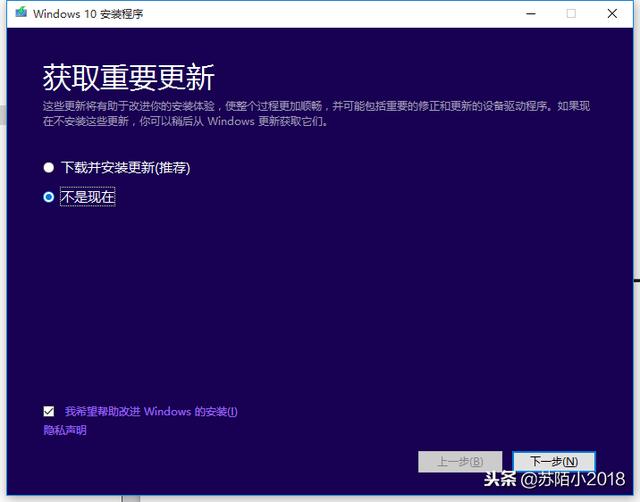Click the Windows 10 setup icon in title bar

(x=21, y=13)
